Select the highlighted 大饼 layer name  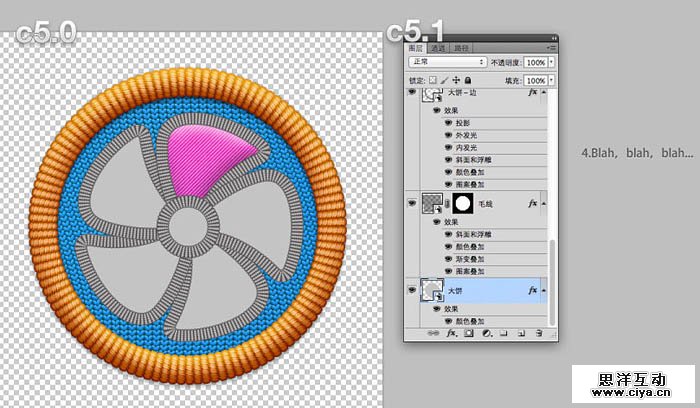point(455,291)
